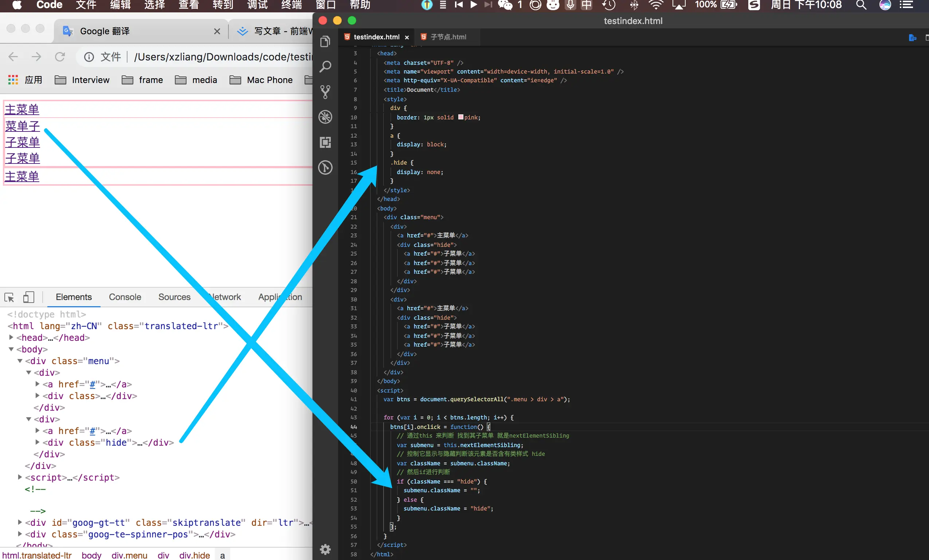The image size is (929, 560).
Task: Click the bottom 主菜单 link
Action: (22, 176)
